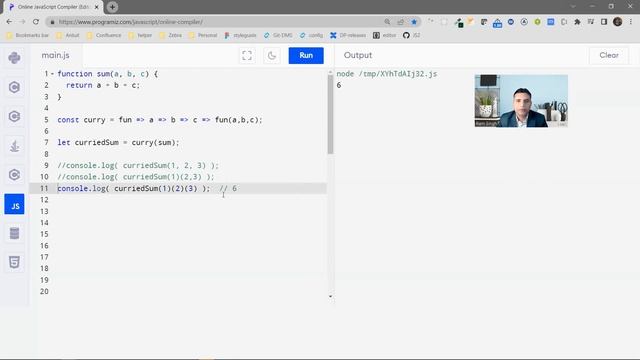Open the Git DMS bookmark
This screenshot has width=640, height=360.
click(278, 36)
